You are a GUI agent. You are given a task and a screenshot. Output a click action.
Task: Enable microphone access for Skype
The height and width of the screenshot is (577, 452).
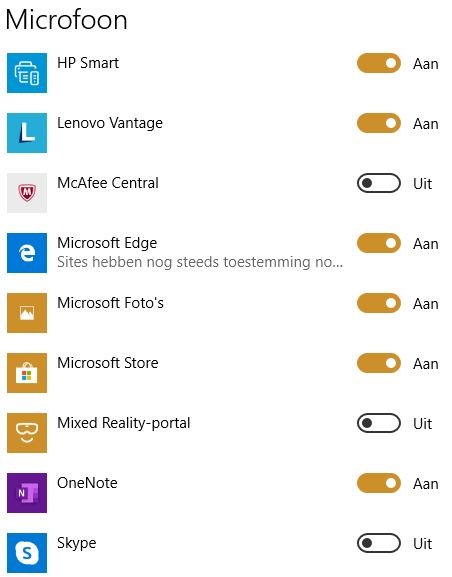point(379,543)
